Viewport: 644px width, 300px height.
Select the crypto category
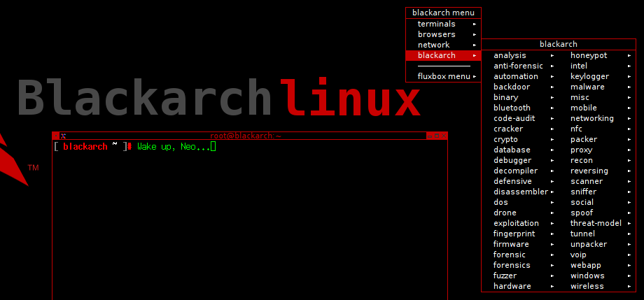pyautogui.click(x=520, y=139)
